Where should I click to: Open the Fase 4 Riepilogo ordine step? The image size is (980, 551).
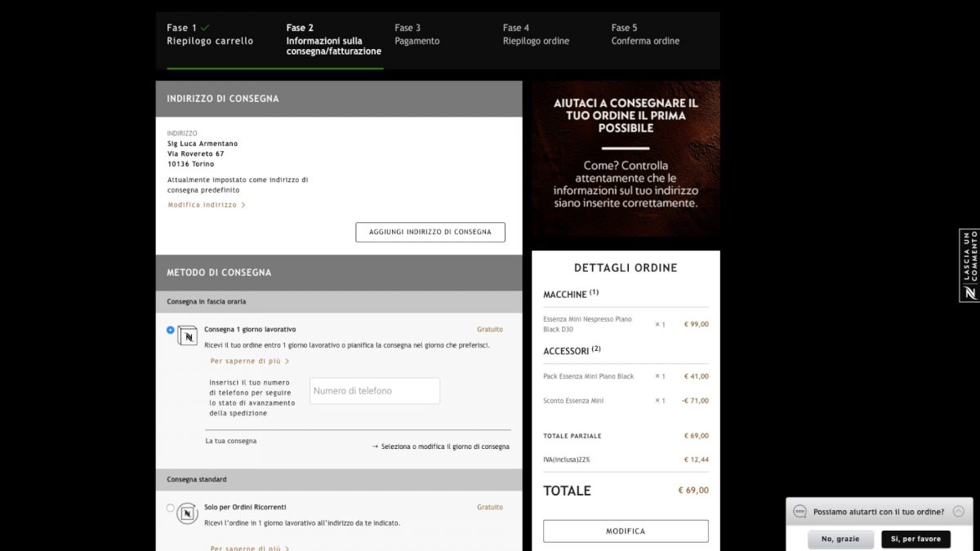tap(536, 34)
